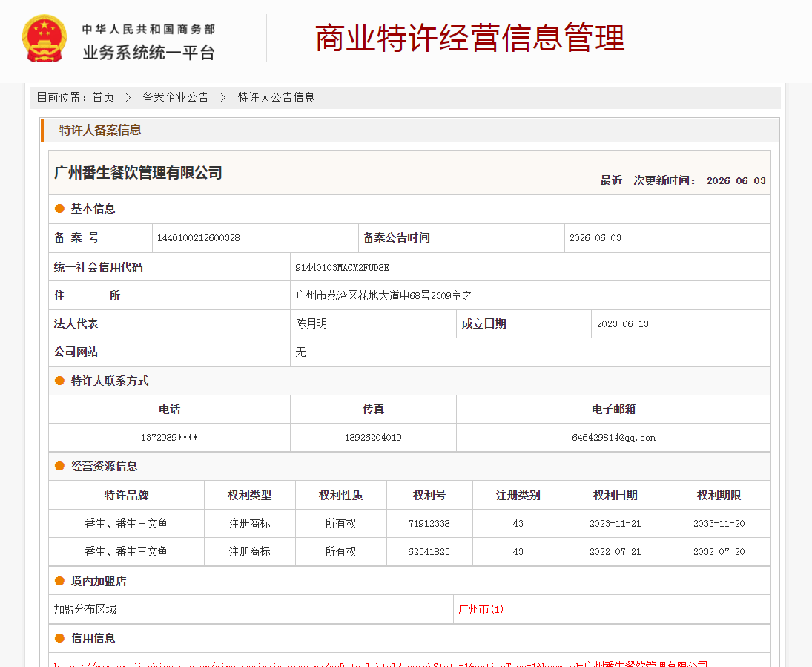Screen dimensions: 812x667
Task: Click the 特许人备案信息 section header
Action: pos(100,130)
